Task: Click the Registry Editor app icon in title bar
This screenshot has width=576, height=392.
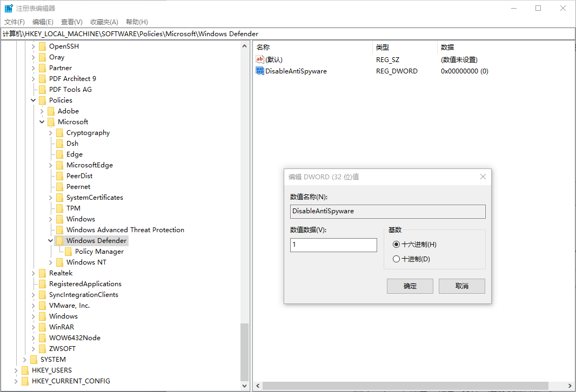Action: 9,8
